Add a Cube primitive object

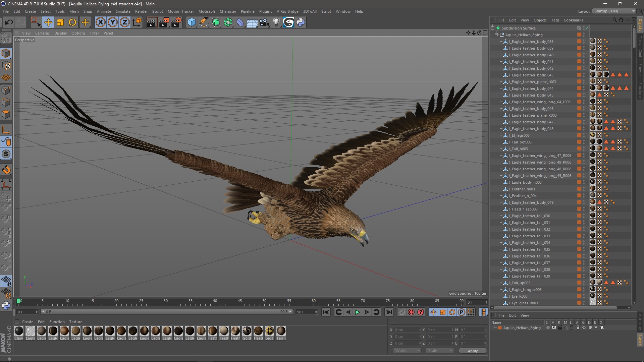[x=192, y=22]
